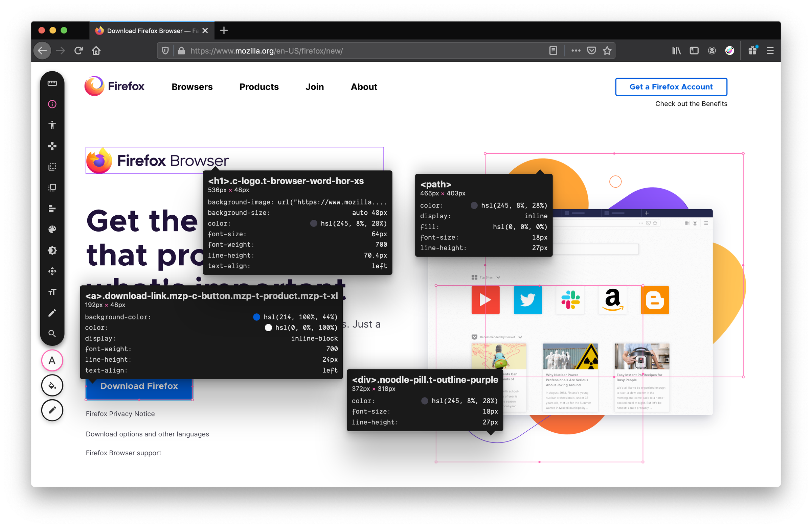Click the 'h1.c-logo.t-browser-word-hor-xs' tooltip title
Image resolution: width=812 pixels, height=528 pixels.
[x=286, y=181]
